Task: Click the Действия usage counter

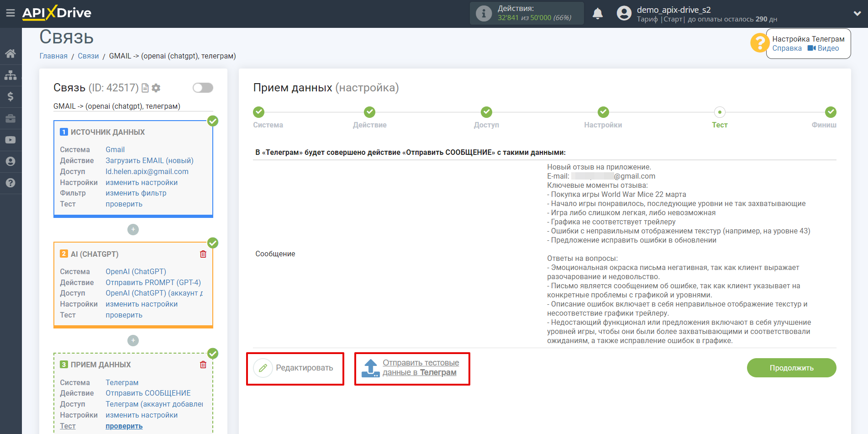Action: coord(526,13)
